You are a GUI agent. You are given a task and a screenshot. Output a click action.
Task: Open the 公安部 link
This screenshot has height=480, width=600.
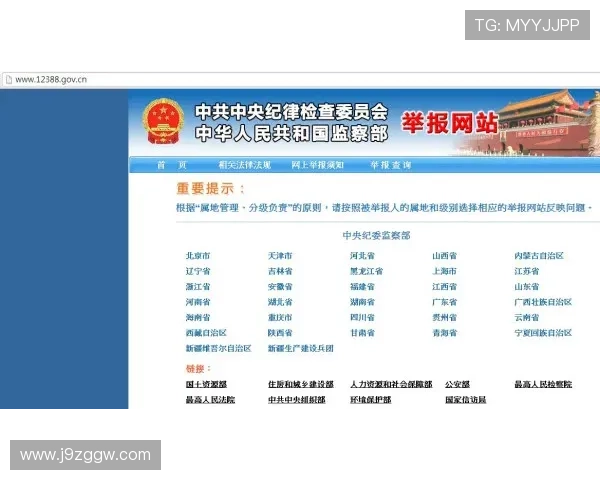click(x=457, y=384)
